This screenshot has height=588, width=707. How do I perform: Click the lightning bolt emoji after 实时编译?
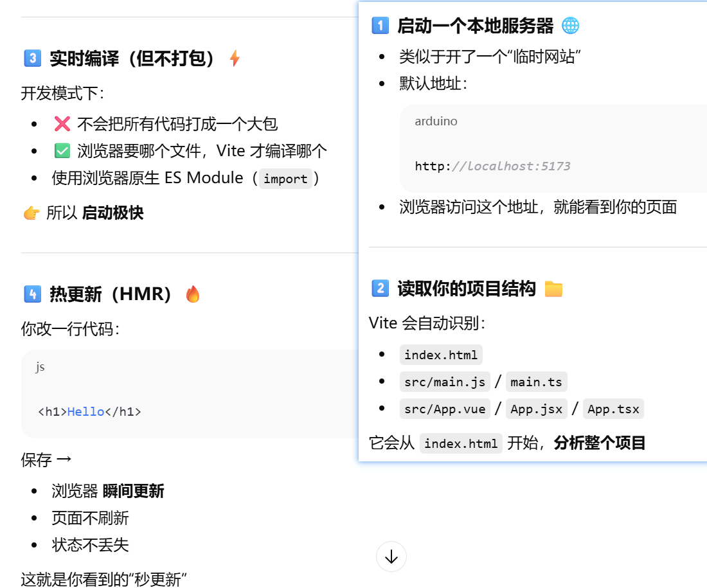[235, 58]
